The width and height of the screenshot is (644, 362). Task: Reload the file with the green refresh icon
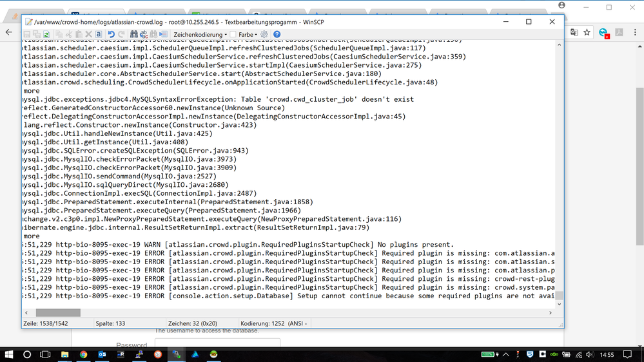(46, 35)
